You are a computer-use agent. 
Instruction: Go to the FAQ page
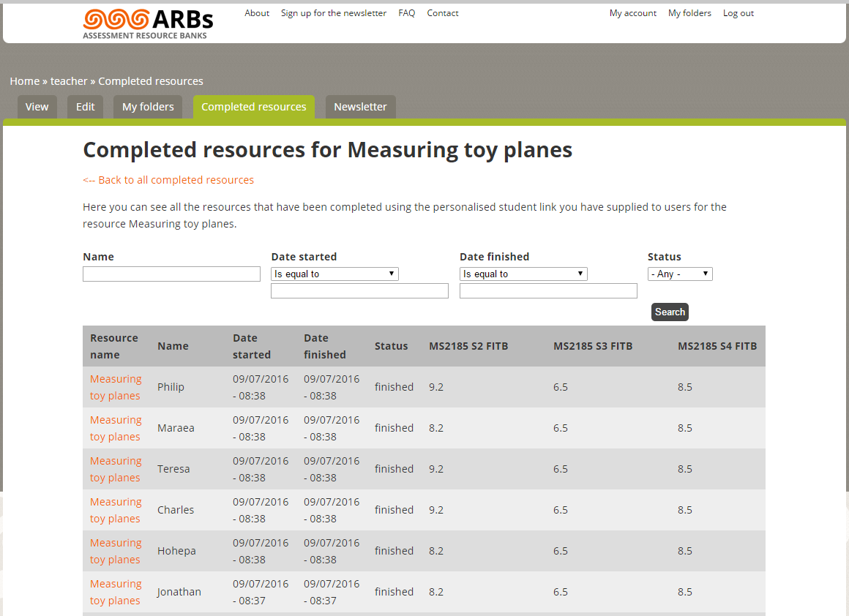(x=407, y=13)
